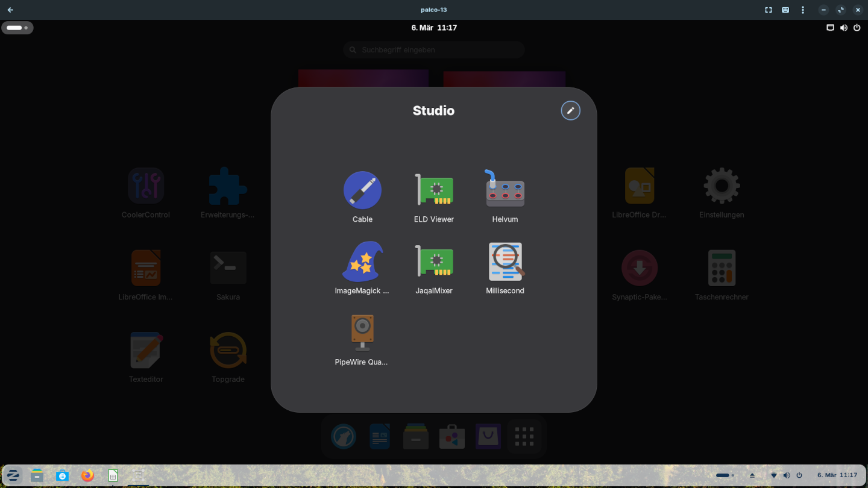Expand the three-dot options menu in title bar
This screenshot has width=868, height=488.
(802, 10)
